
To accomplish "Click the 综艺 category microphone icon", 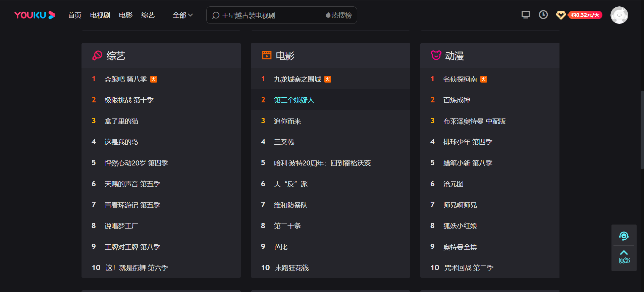I will click(x=97, y=55).
